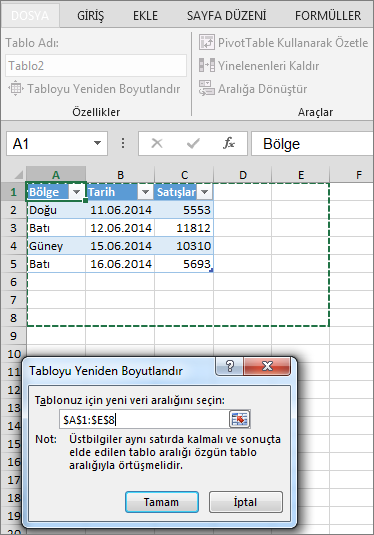Click the Tablo Adı input field

96,66
